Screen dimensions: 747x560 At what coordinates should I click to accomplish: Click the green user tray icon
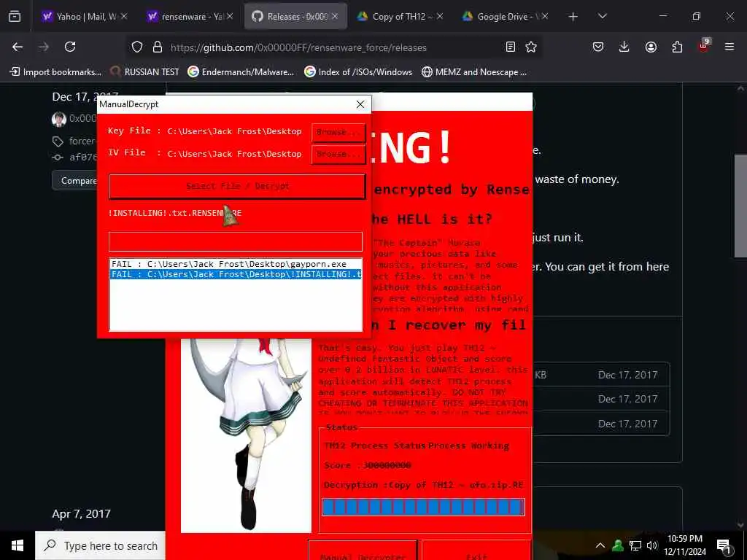(618, 545)
